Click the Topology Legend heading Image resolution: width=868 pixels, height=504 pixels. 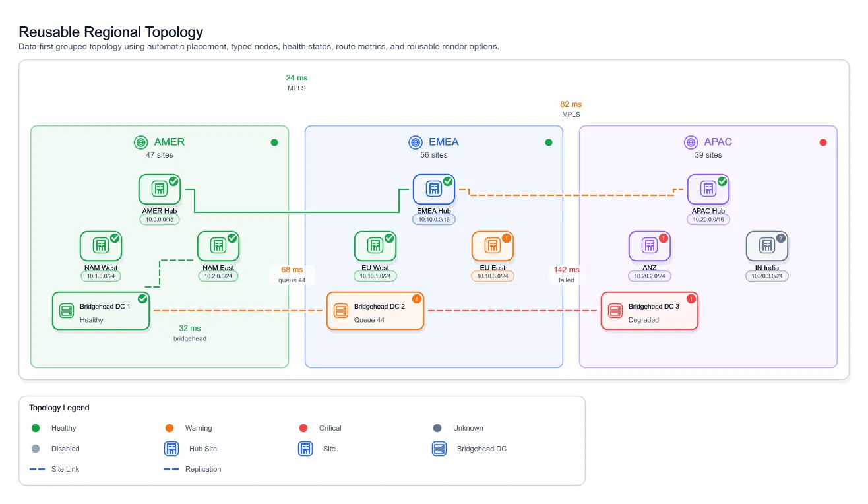59,408
